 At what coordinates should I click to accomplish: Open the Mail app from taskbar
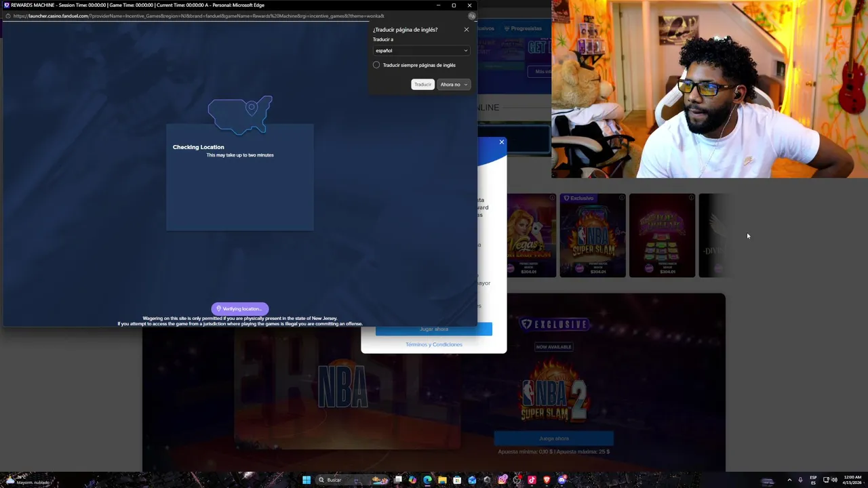(x=472, y=480)
